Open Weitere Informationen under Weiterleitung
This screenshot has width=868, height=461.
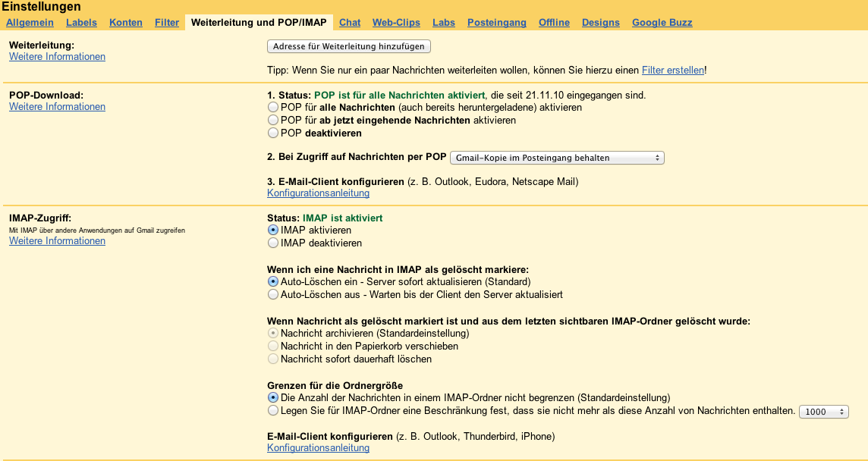(57, 56)
